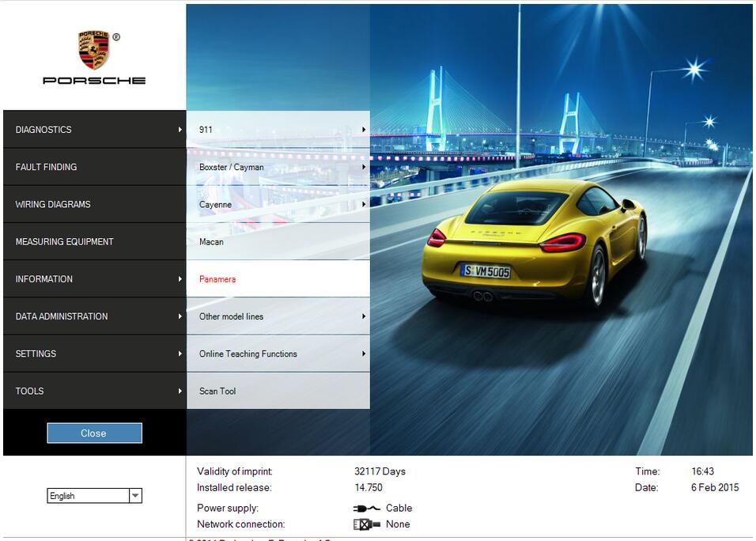Expand the Settings submenu arrow
This screenshot has width=756, height=541.
[180, 354]
